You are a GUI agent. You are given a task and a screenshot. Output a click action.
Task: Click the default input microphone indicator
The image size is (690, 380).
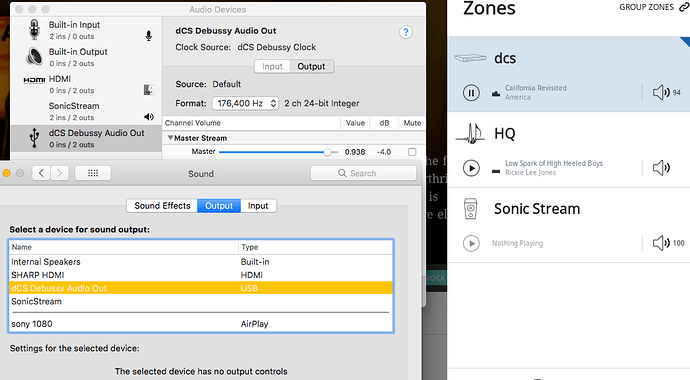149,36
